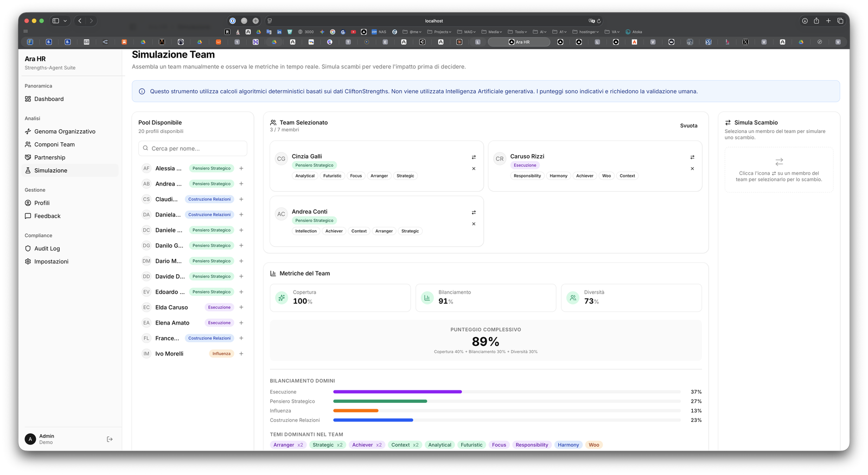Click swap icon on Caruso Rizzi card

coord(692,157)
